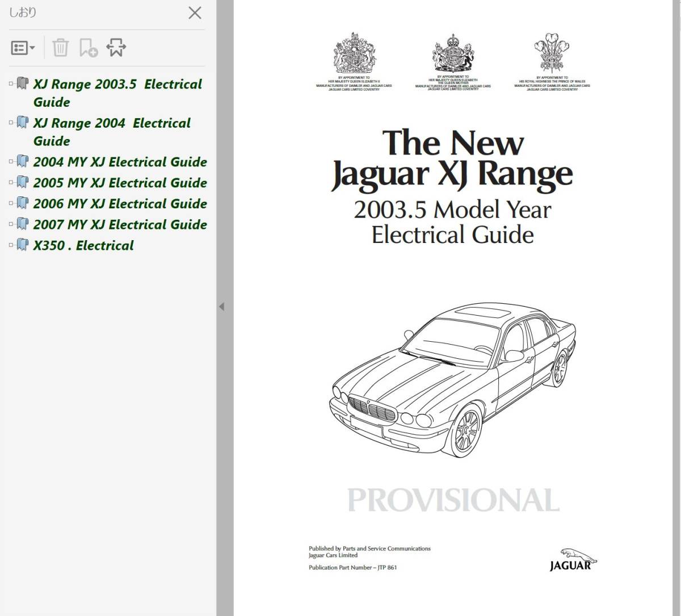Click the Prince of Wales feathers crest
The height and width of the screenshot is (616, 681).
552,52
